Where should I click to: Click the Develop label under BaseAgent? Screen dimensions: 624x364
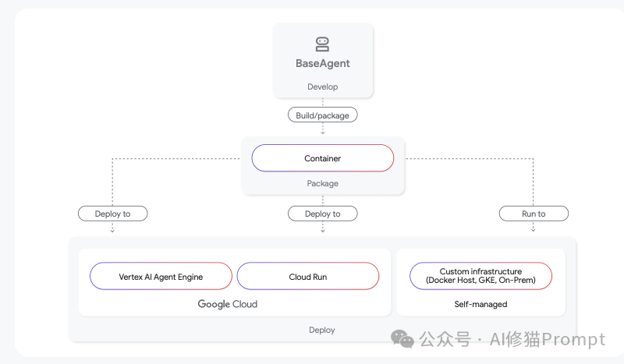323,87
